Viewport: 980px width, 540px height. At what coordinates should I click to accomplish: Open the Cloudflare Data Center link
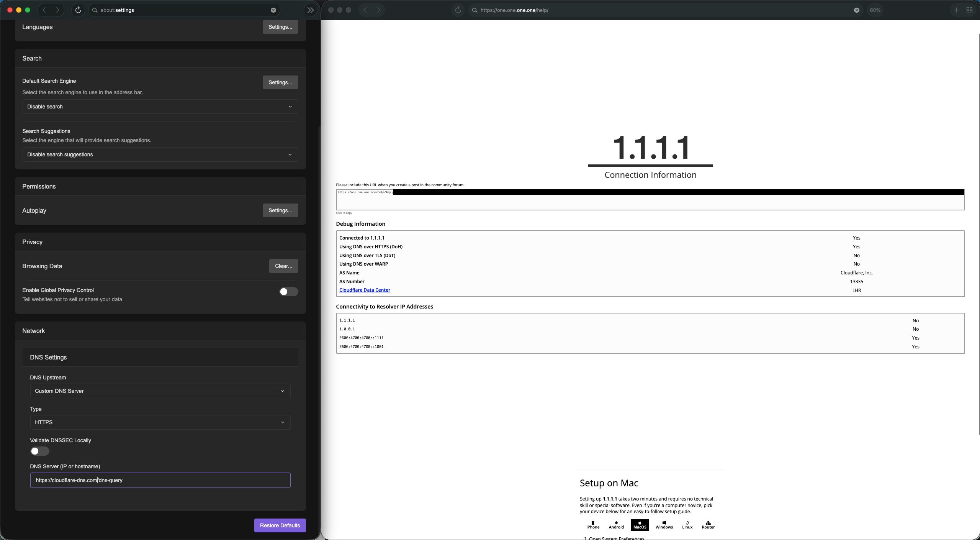(365, 290)
